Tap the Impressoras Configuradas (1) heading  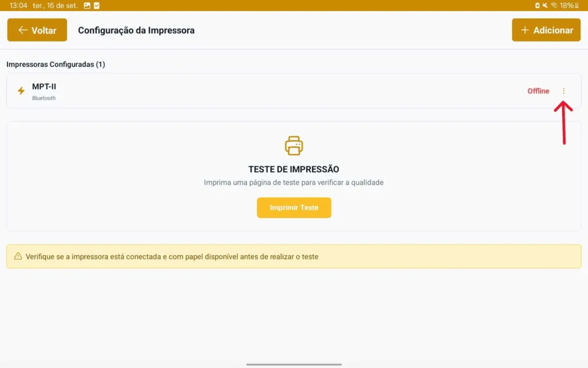(x=56, y=64)
